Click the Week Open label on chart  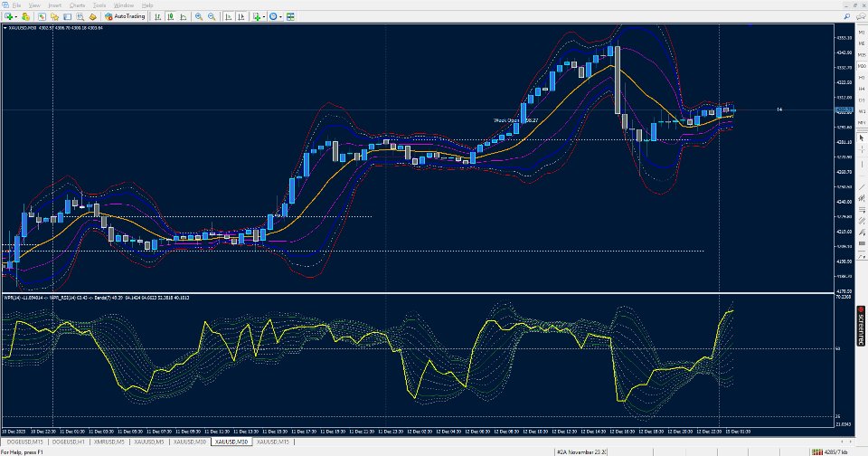click(x=516, y=120)
